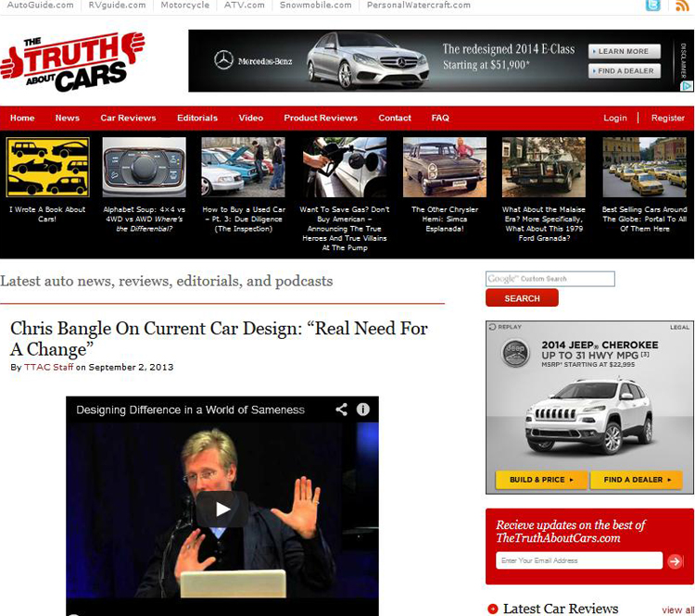Submit email with the red arrow button
The width and height of the screenshot is (695, 616).
pos(675,561)
